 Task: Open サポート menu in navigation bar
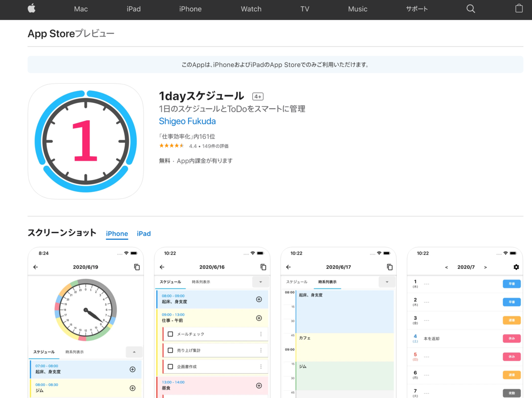tap(417, 9)
